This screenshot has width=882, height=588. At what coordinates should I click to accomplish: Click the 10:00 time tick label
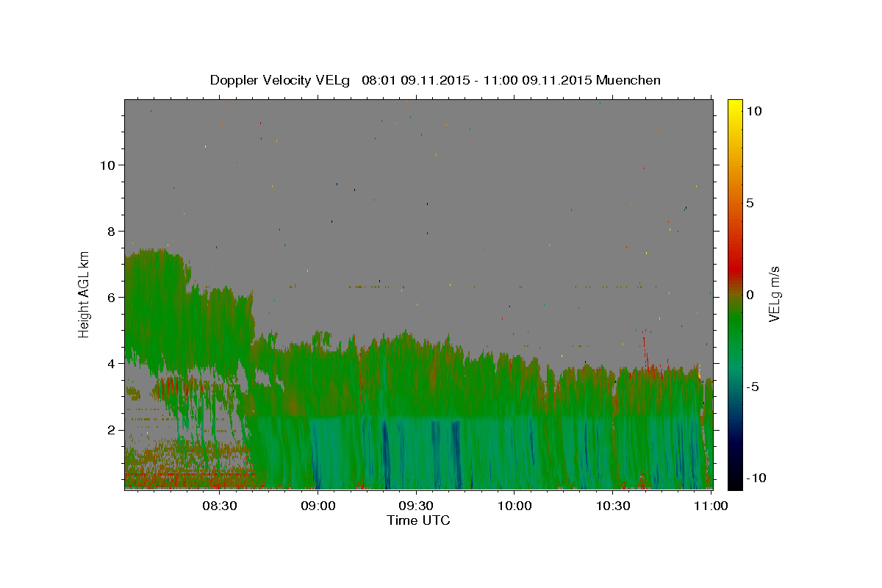(514, 506)
